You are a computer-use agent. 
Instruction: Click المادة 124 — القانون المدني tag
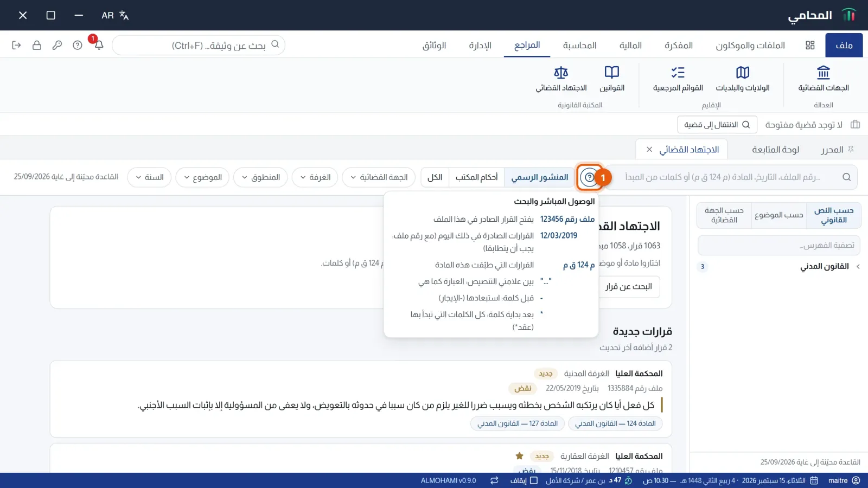coord(615,423)
